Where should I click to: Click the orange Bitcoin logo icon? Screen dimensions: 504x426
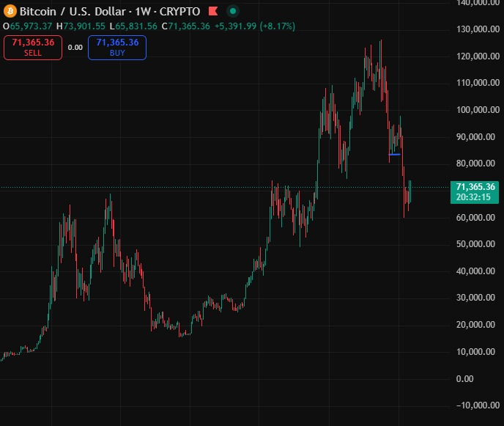[10, 11]
